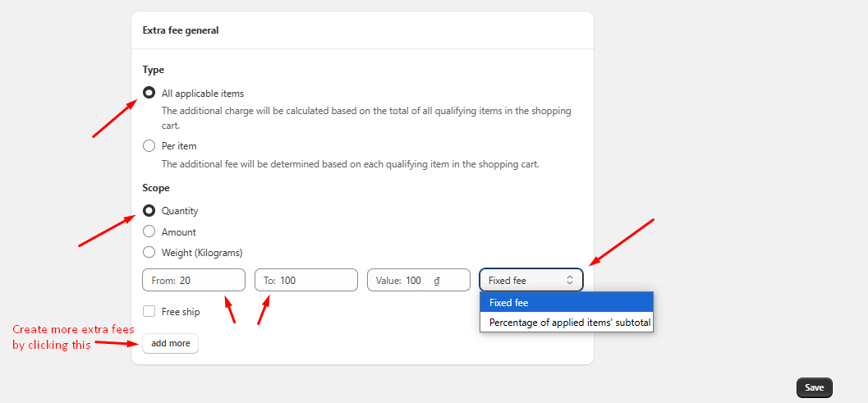Image resolution: width=868 pixels, height=403 pixels.
Task: Select Percentage of applied items' subtotal option
Action: pos(566,323)
